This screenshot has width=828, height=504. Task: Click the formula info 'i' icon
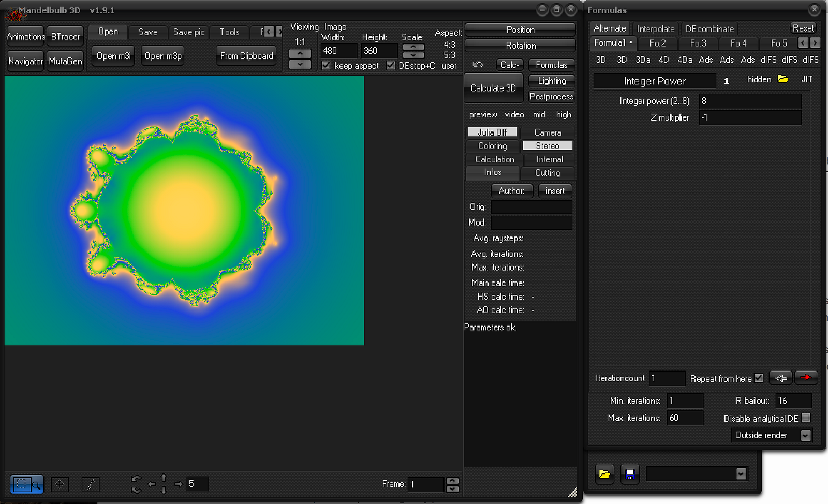[x=727, y=81]
